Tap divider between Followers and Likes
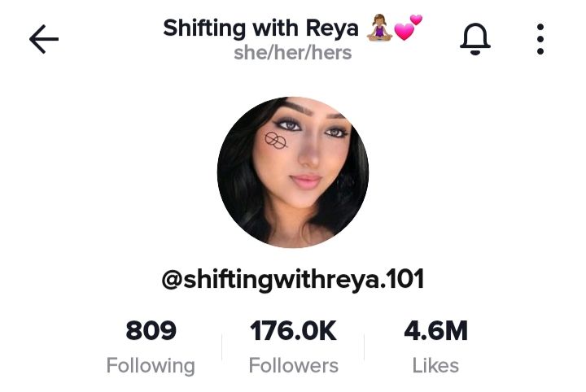 click(365, 347)
